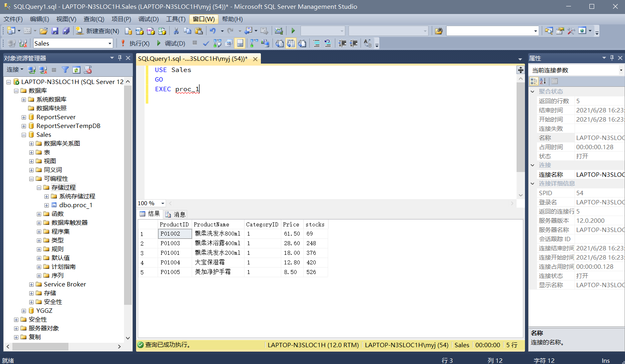Screen dimensions: 625x364
Task: Click the Display Estimated Execution Plan icon
Action: (x=217, y=43)
